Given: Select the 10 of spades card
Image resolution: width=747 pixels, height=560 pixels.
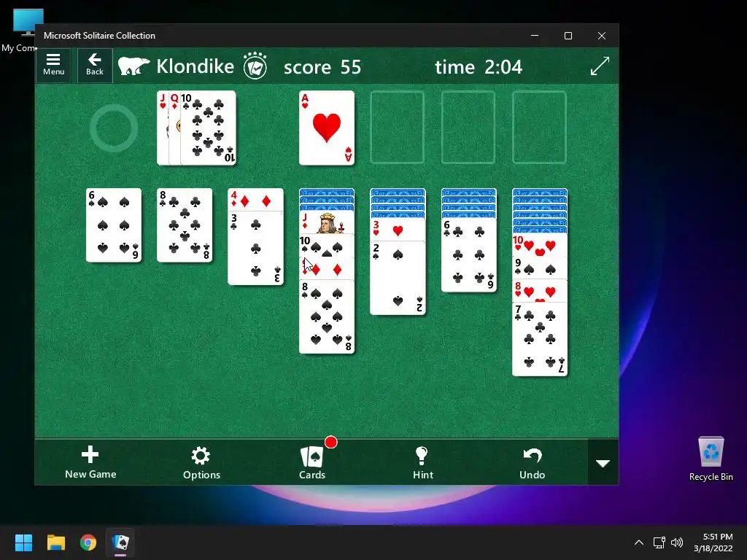Looking at the screenshot, I should (x=327, y=245).
